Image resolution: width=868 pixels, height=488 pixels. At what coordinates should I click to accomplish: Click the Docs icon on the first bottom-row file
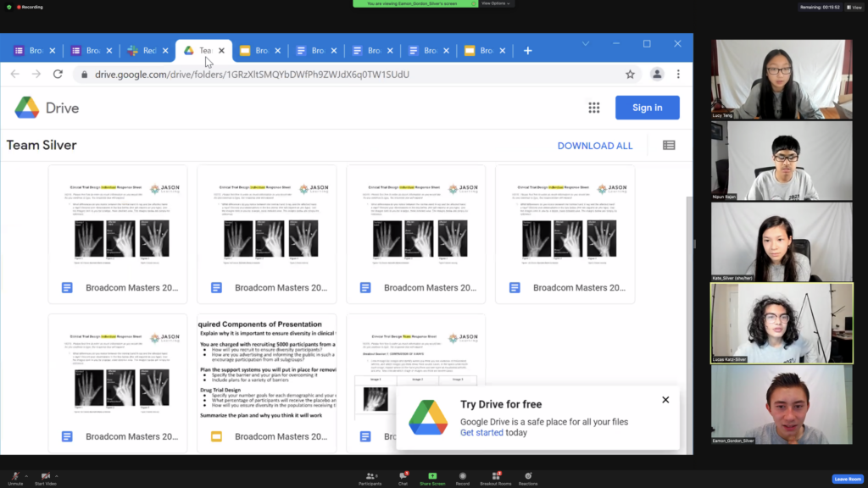click(67, 436)
